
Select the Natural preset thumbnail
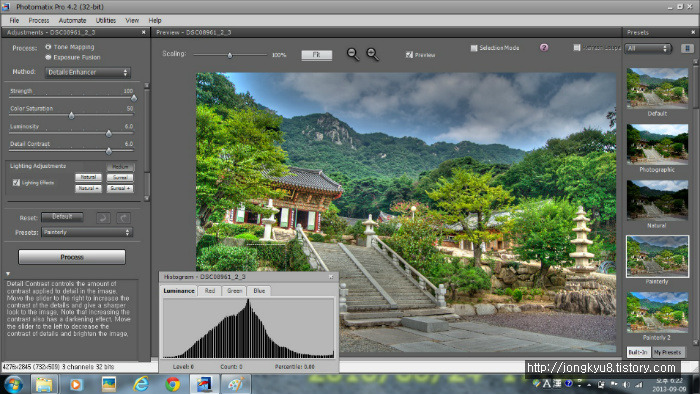pyautogui.click(x=657, y=200)
